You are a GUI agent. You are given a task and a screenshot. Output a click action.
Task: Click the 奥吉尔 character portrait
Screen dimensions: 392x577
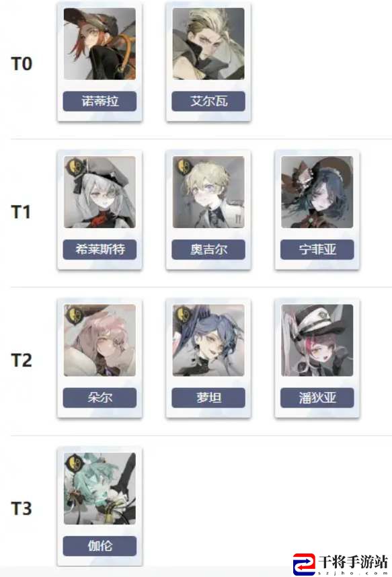(208, 192)
